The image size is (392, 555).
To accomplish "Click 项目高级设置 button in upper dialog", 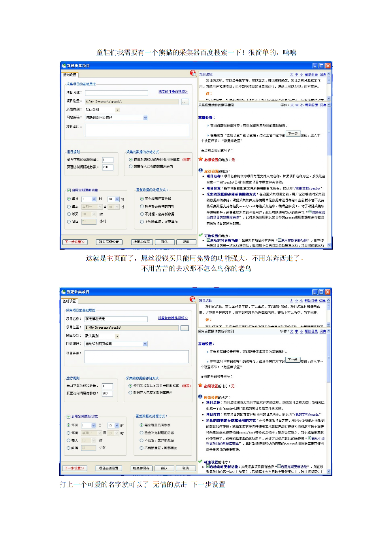I will click(x=109, y=242).
